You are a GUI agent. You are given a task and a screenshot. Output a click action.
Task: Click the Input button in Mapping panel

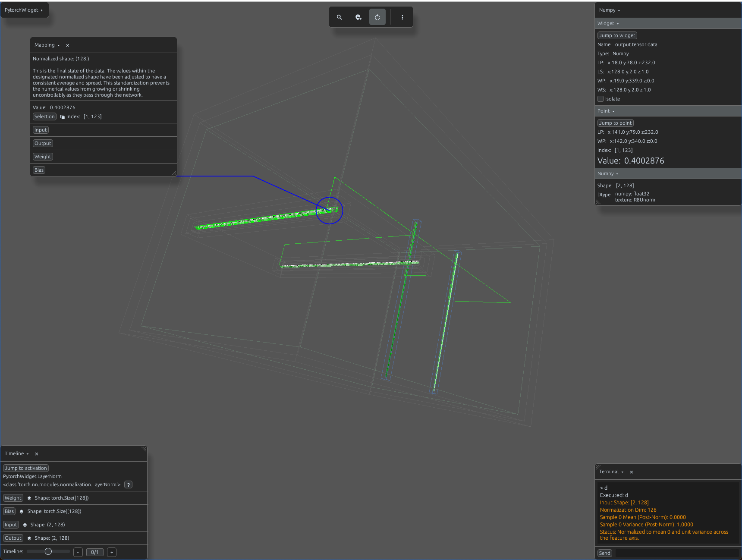click(x=41, y=130)
